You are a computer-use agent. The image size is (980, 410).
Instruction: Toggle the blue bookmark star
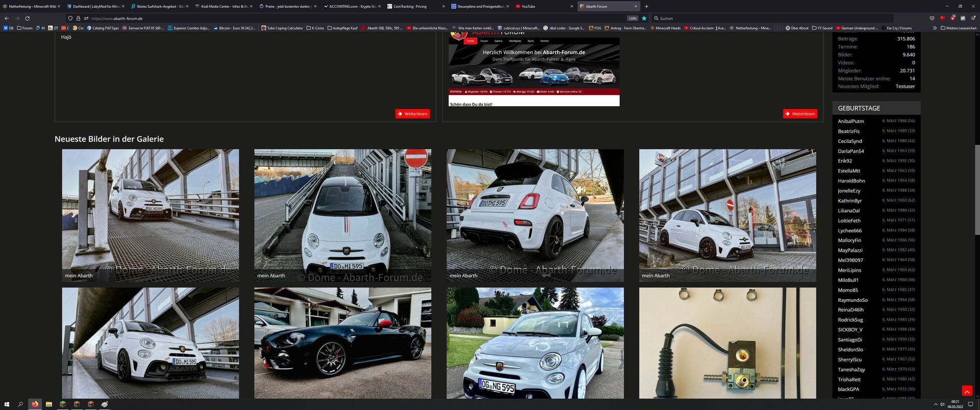pos(644,18)
